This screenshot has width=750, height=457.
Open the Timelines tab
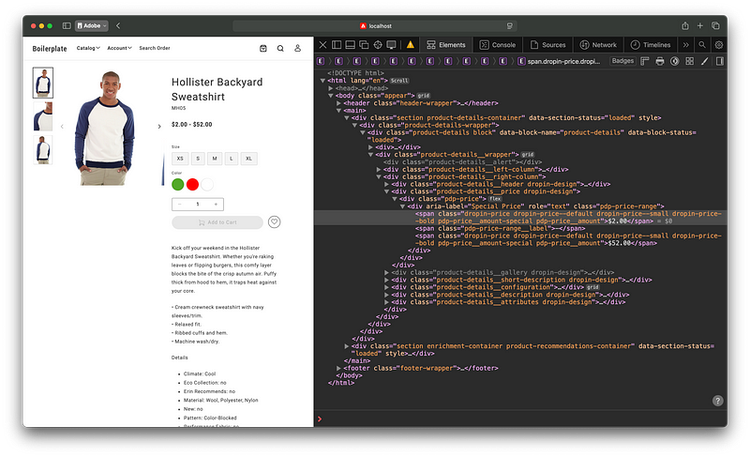point(650,45)
